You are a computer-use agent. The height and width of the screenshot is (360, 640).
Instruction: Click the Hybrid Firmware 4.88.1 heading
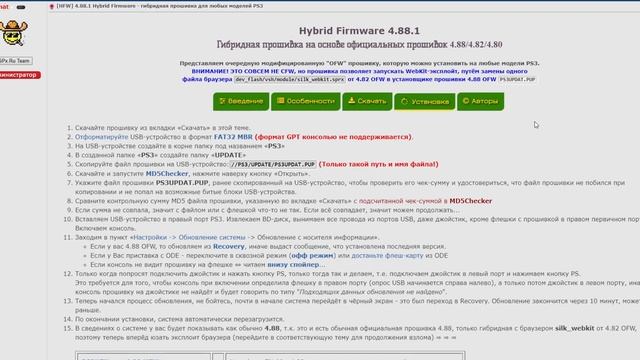[359, 31]
